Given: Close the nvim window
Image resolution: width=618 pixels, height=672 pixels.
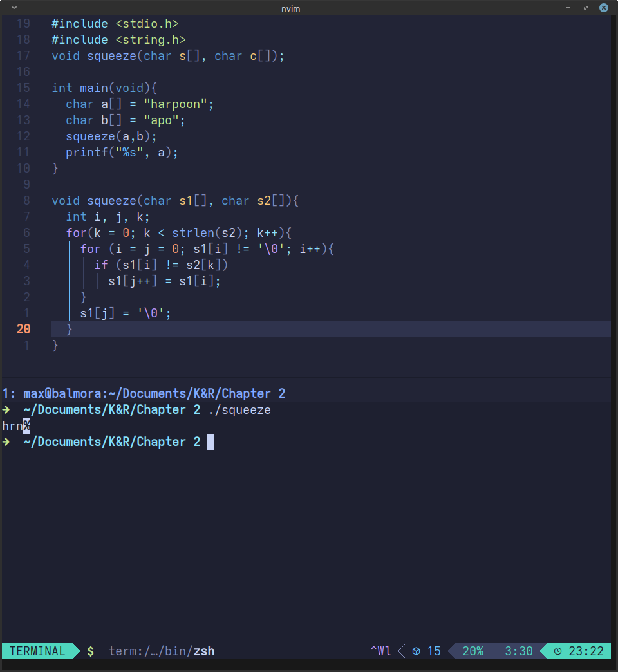Looking at the screenshot, I should coord(604,8).
